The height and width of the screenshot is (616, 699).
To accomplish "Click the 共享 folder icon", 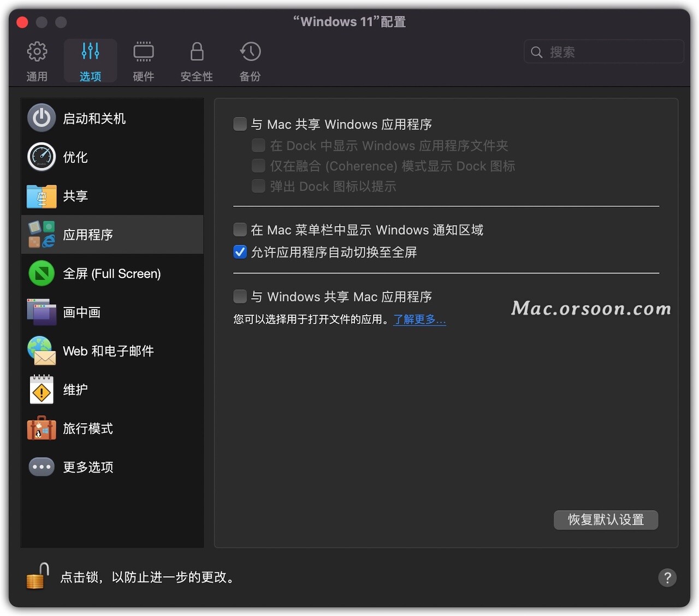I will [42, 196].
